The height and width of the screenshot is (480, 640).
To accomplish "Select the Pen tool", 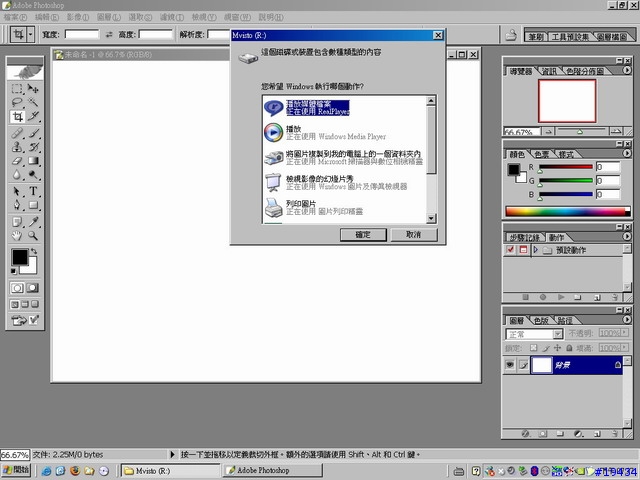I will pos(17,205).
